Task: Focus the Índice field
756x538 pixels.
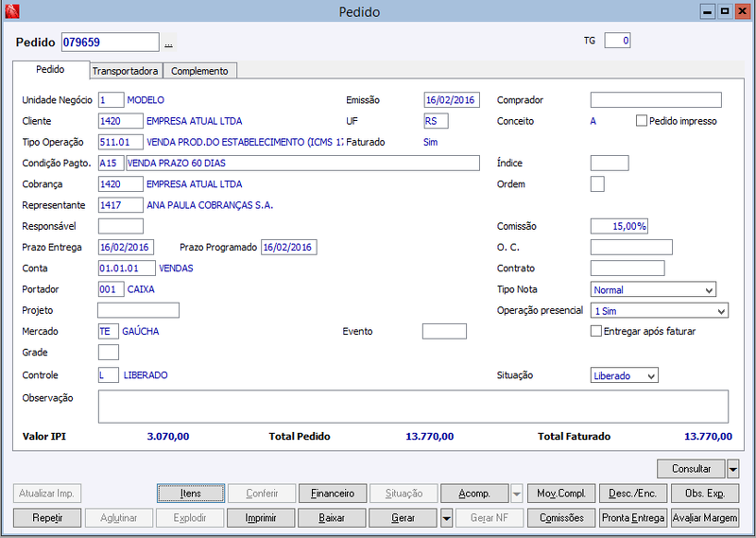Action: [610, 163]
